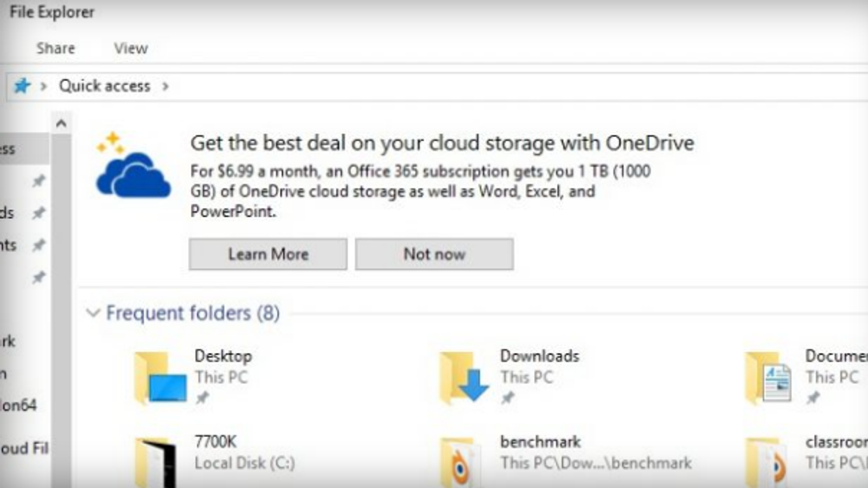Screen dimensions: 868x488
Task: Open the Documents folder icon
Action: click(x=769, y=378)
